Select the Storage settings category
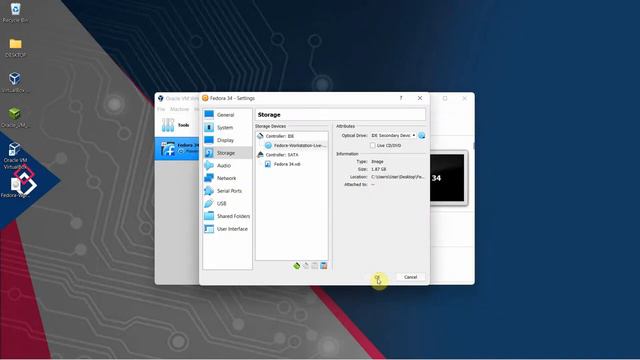The image size is (640, 360). point(227,153)
